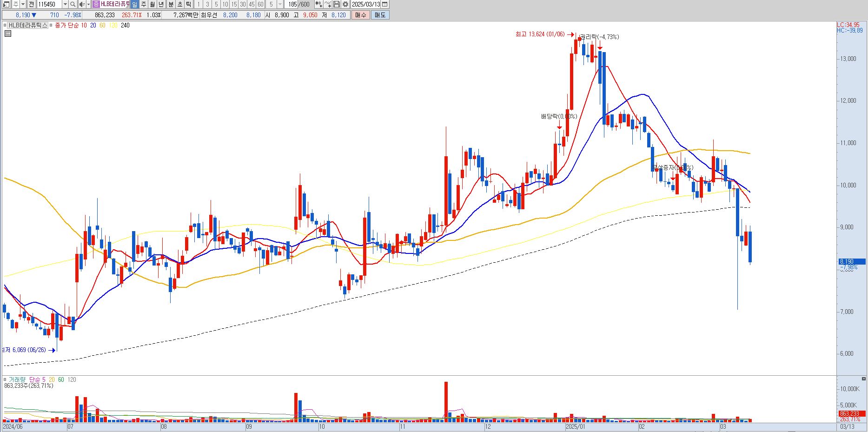Click the speaker sound icon
The image size is (868, 432).
pos(81,4)
